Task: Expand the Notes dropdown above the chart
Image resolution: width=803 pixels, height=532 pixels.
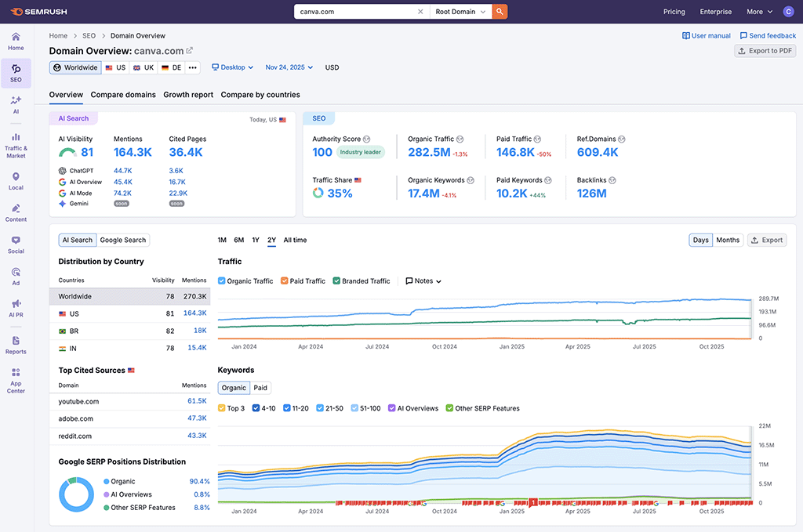Action: [x=423, y=280]
